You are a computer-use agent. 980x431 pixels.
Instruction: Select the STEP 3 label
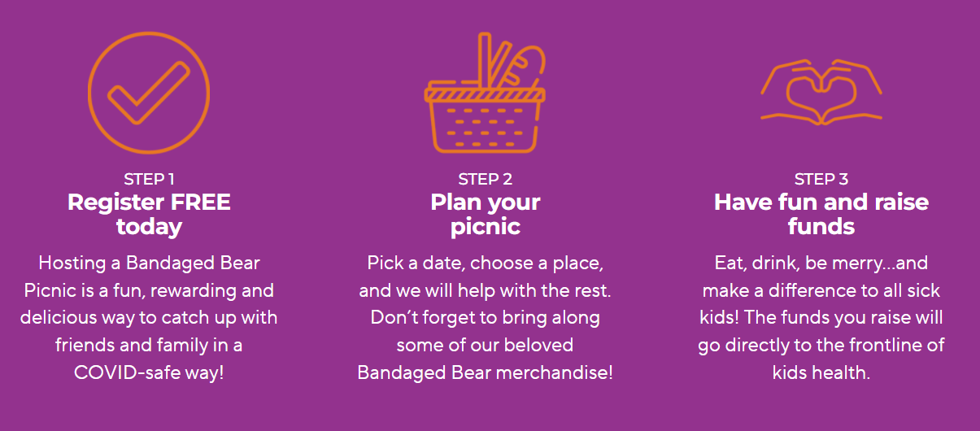pos(821,179)
